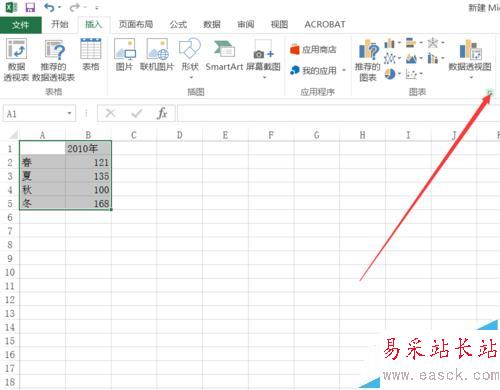
Task: Insert 联机图片 (Online Pictures)
Action: click(157, 54)
